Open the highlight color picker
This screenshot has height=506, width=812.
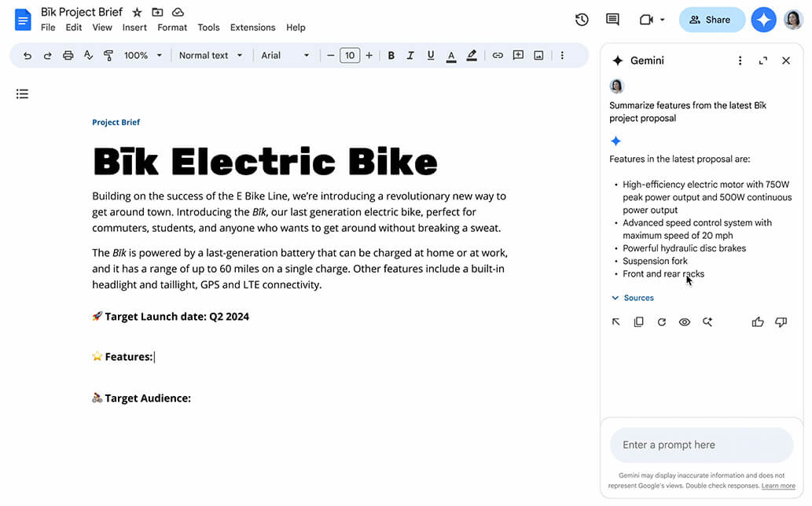[x=472, y=55]
